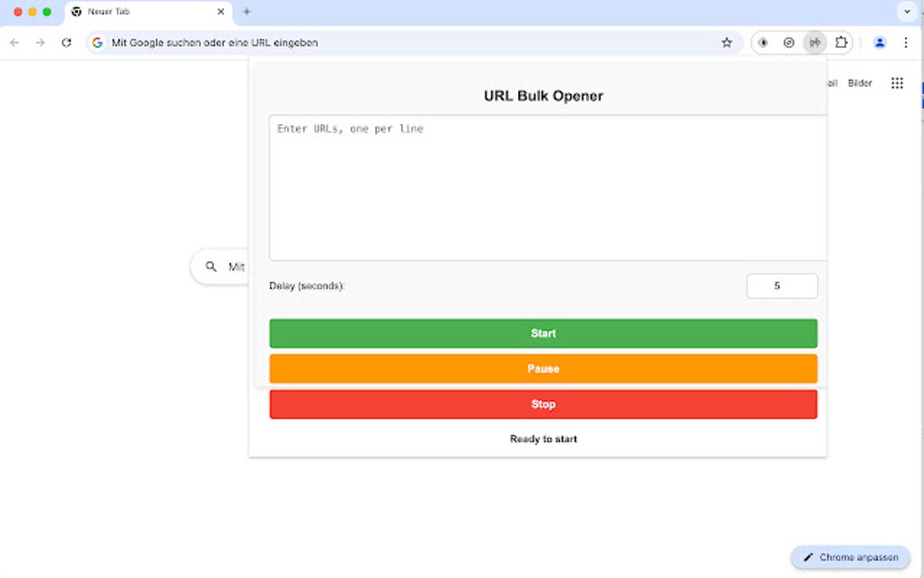The width and height of the screenshot is (924, 578).
Task: Click the circular pinned extension icon
Action: point(788,42)
